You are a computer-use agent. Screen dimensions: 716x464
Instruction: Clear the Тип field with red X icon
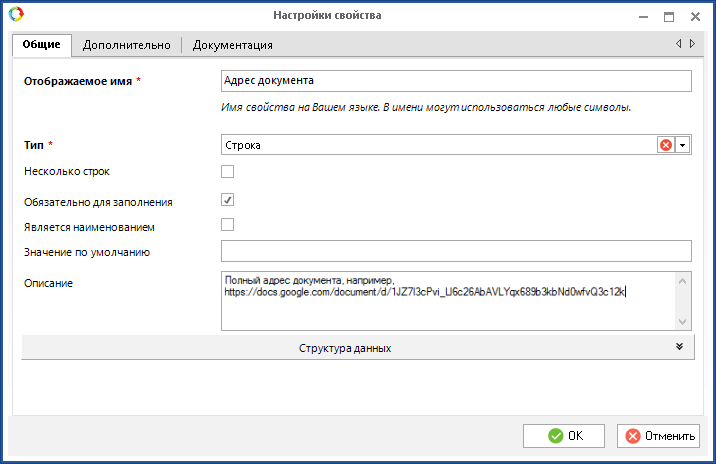(x=665, y=145)
